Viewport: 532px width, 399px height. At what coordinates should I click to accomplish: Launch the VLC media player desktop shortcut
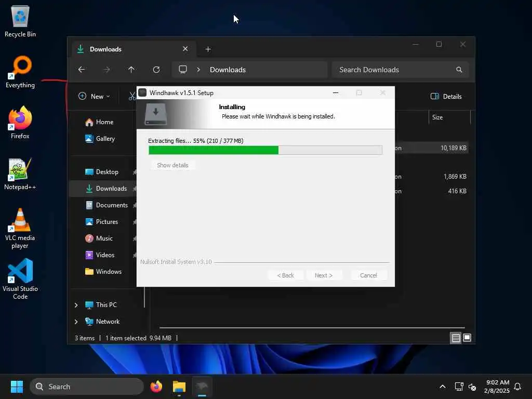click(20, 229)
